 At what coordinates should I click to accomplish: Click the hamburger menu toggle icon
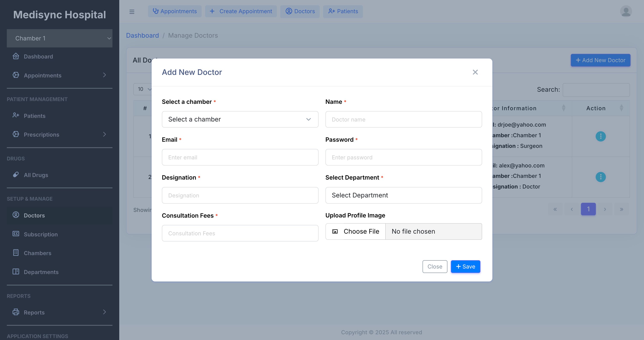(x=132, y=12)
